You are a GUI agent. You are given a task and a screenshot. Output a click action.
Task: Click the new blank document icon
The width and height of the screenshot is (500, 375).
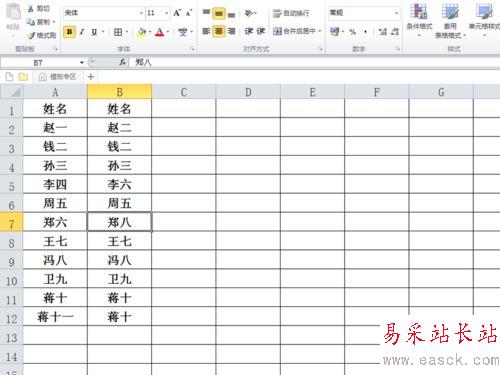[x=9, y=77]
